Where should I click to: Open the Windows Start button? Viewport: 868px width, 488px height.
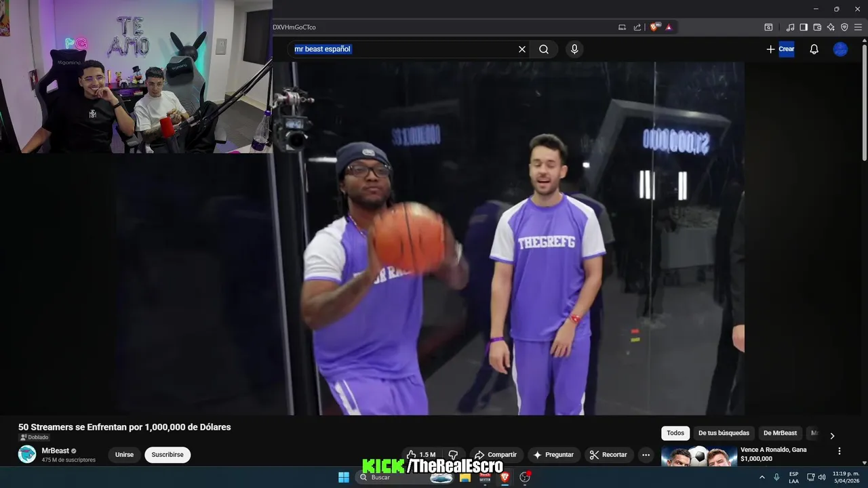(344, 477)
